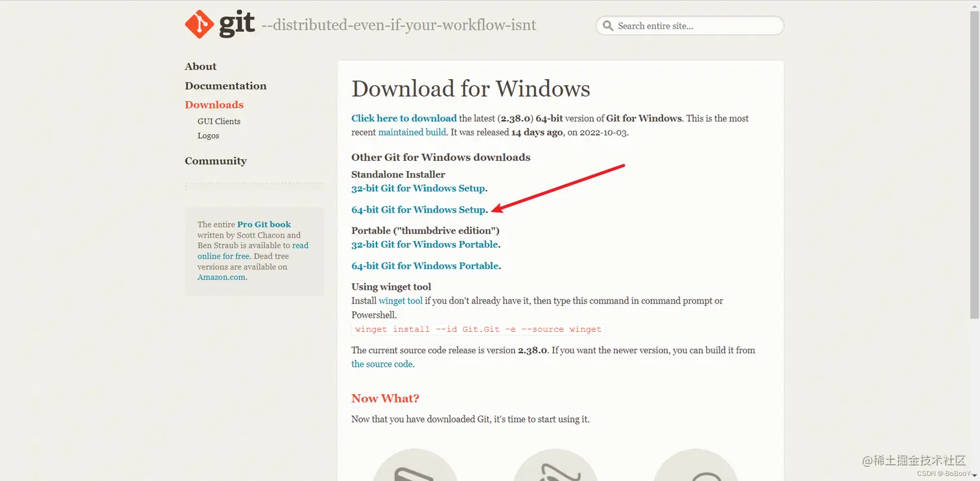The image size is (980, 481).
Task: Click the winget install command text
Action: (x=478, y=329)
